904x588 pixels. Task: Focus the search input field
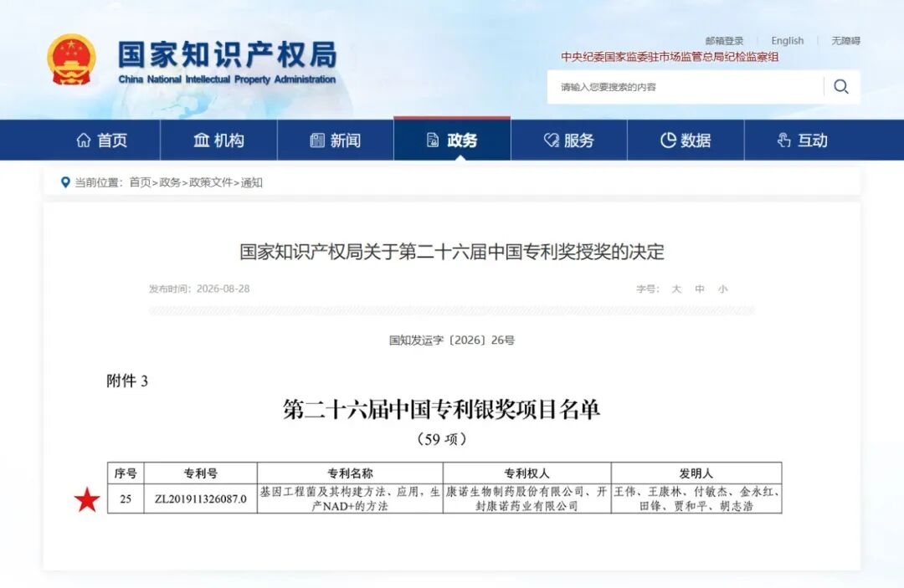click(686, 87)
